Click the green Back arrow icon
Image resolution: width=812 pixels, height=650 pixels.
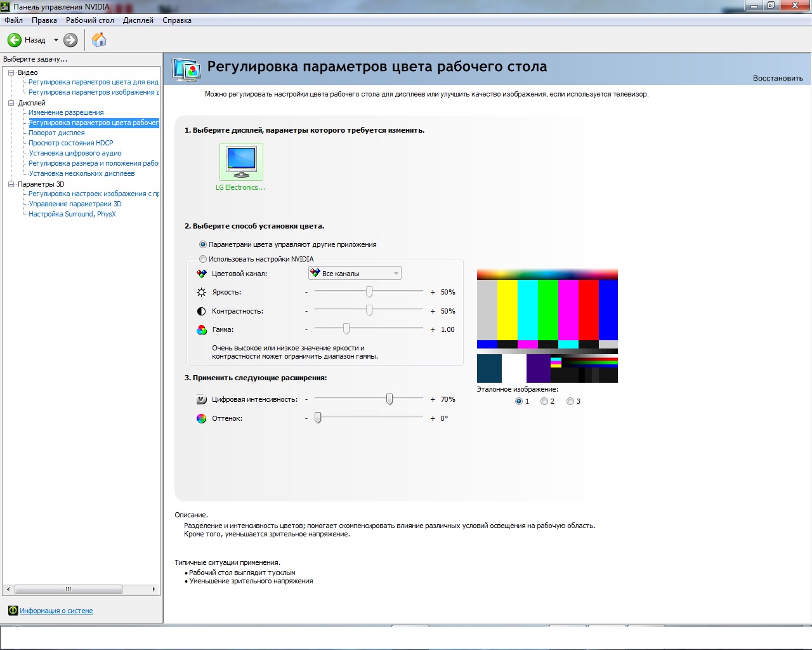click(14, 40)
